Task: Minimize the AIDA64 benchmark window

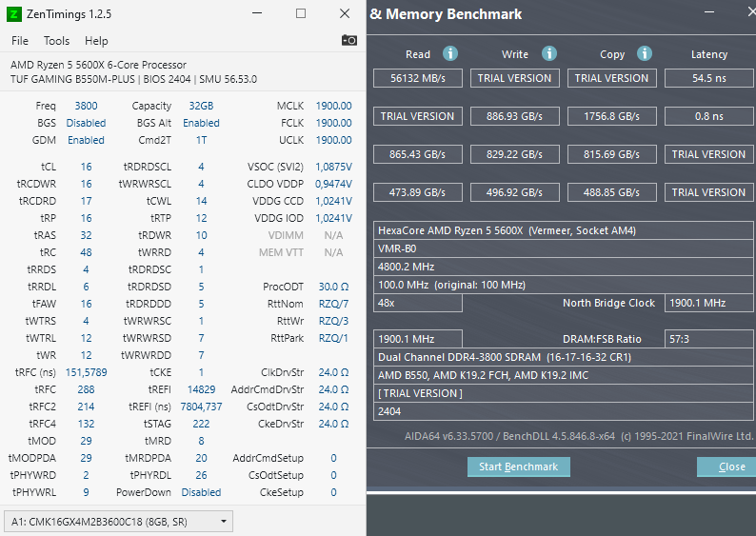Action: coord(708,12)
